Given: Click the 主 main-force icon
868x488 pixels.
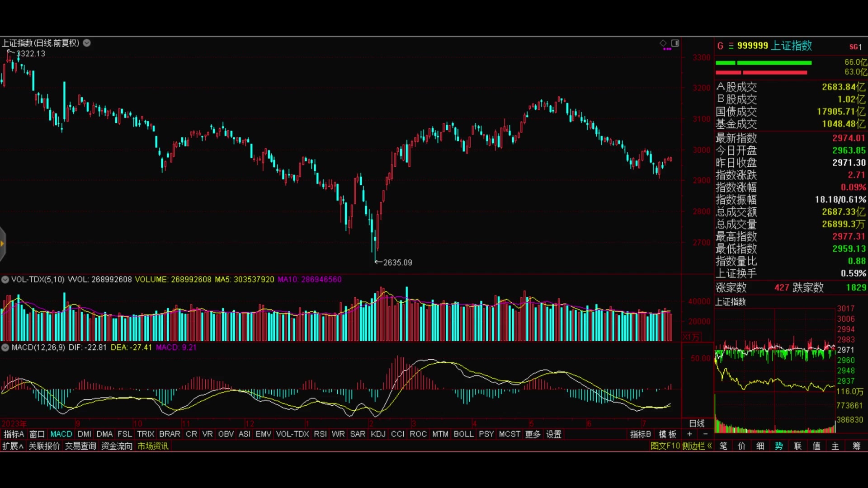Looking at the screenshot, I should (835, 446).
